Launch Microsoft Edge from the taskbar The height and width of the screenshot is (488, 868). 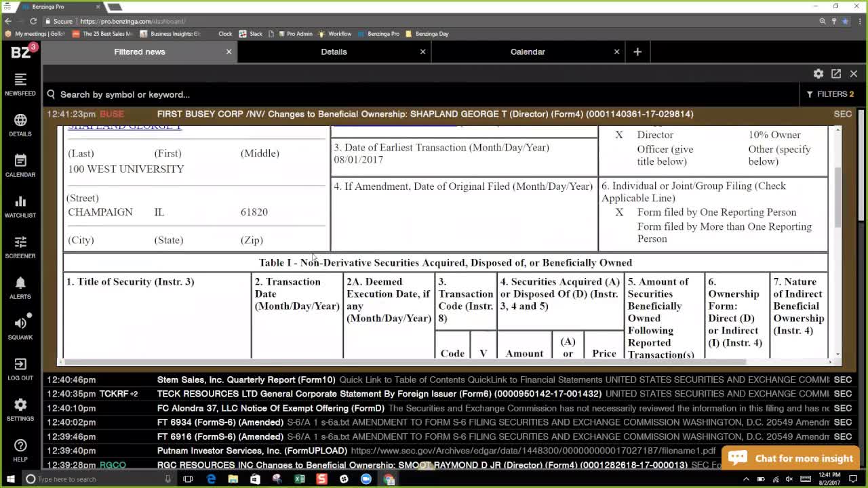click(x=211, y=479)
